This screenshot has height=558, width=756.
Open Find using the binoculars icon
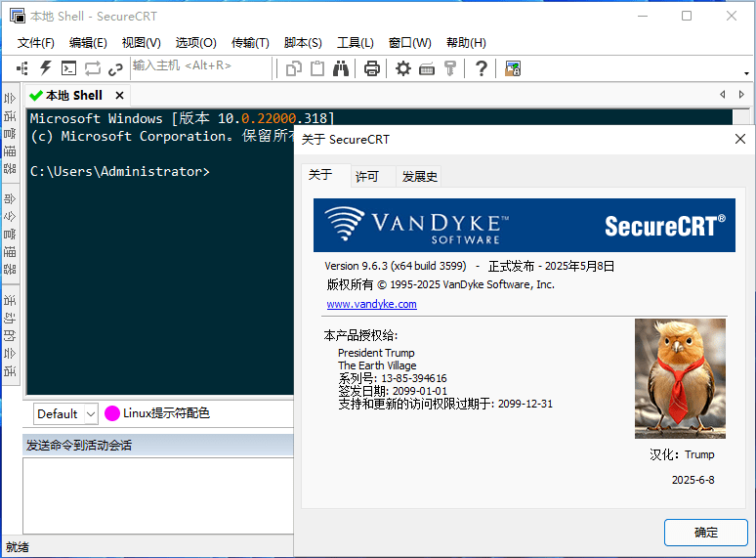click(340, 68)
